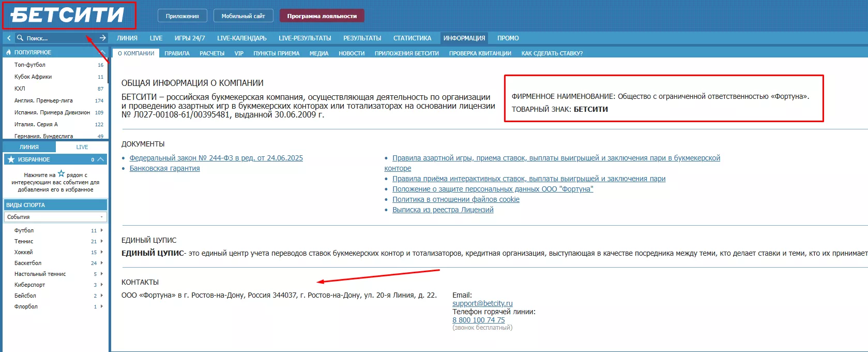
Task: Click the flame icon next to Популярное
Action: point(9,52)
